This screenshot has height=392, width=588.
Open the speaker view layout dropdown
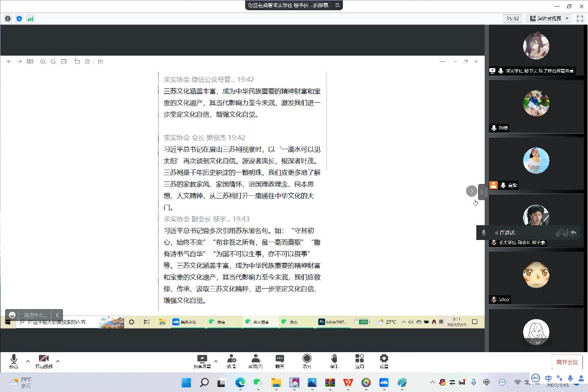(549, 19)
